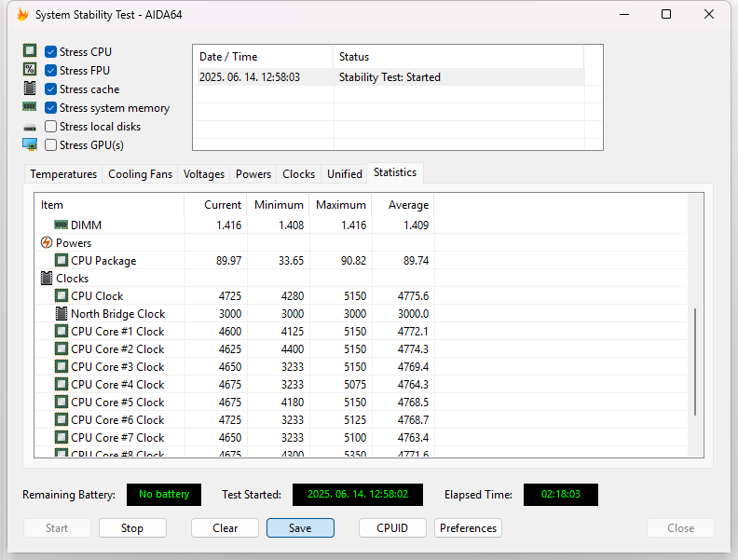Screen dimensions: 738x560
Task: Click the Maximum column header
Action: click(340, 205)
